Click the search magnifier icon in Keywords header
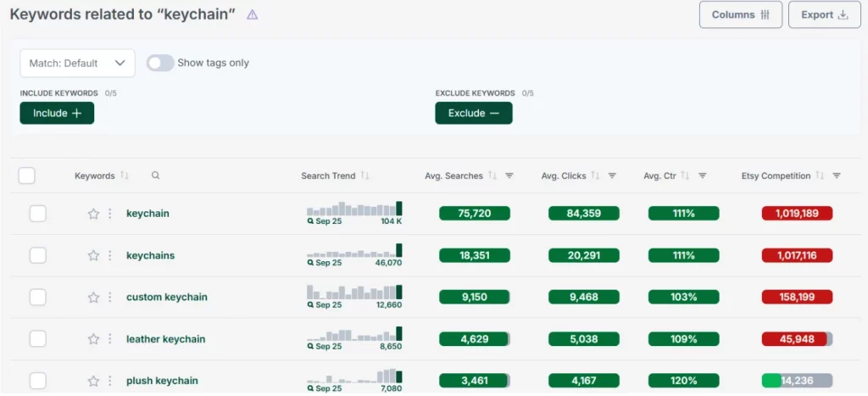Image resolution: width=868 pixels, height=396 pixels. [155, 176]
